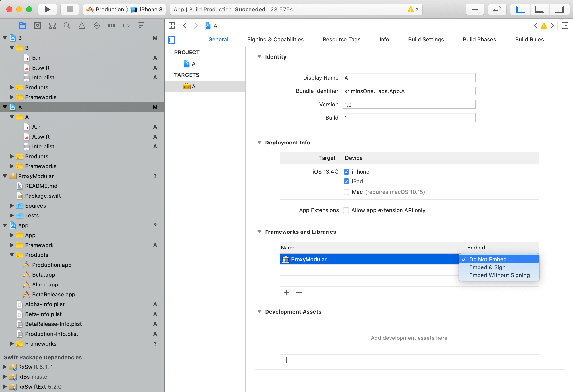Open the related items grid icon
This screenshot has height=392, width=573.
pos(172,26)
